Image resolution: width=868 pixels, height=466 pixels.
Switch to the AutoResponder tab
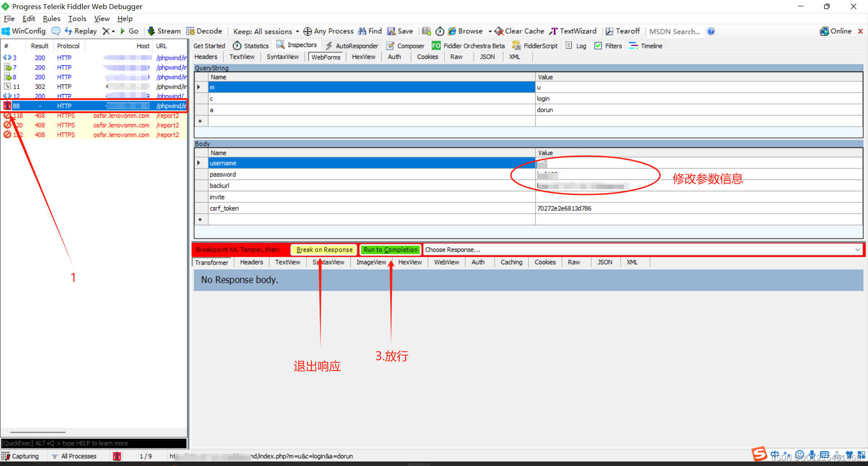[x=352, y=46]
